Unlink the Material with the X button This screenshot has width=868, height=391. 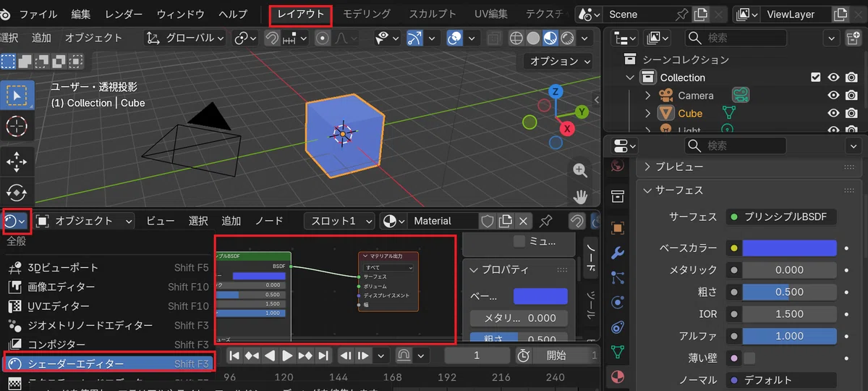click(524, 221)
